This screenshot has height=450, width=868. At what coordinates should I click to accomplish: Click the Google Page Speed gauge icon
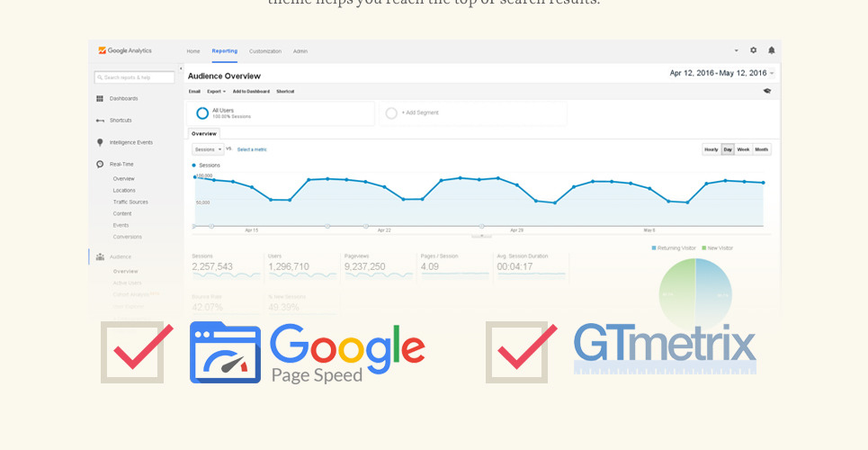point(225,353)
